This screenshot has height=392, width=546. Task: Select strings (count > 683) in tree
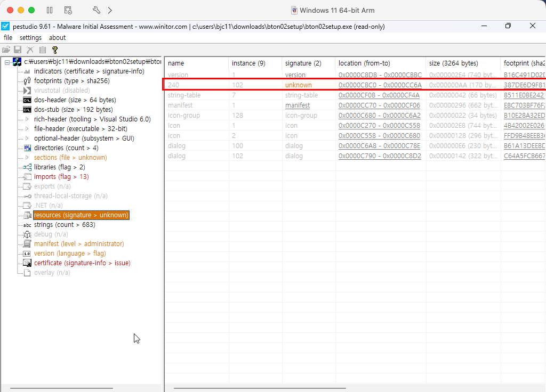tap(65, 225)
